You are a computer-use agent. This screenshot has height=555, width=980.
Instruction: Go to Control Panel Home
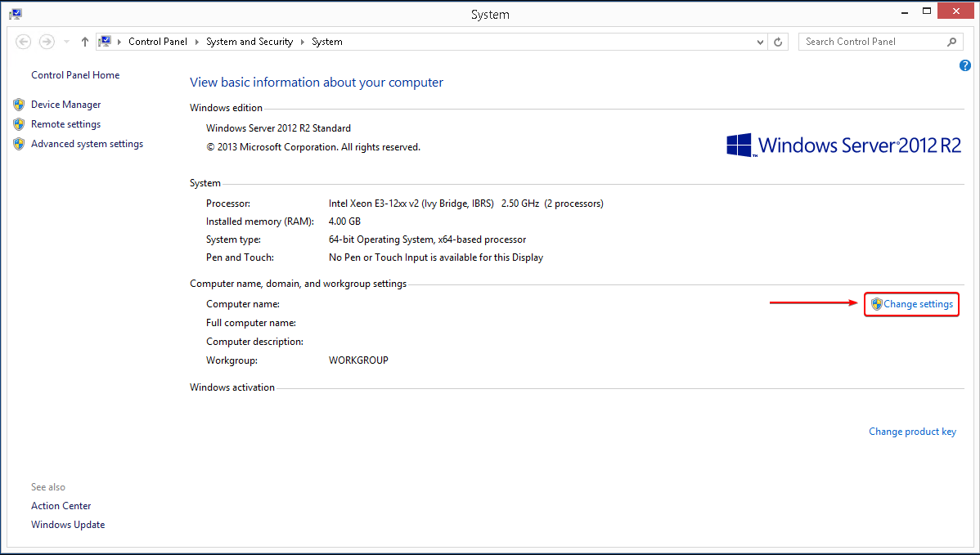pos(74,74)
